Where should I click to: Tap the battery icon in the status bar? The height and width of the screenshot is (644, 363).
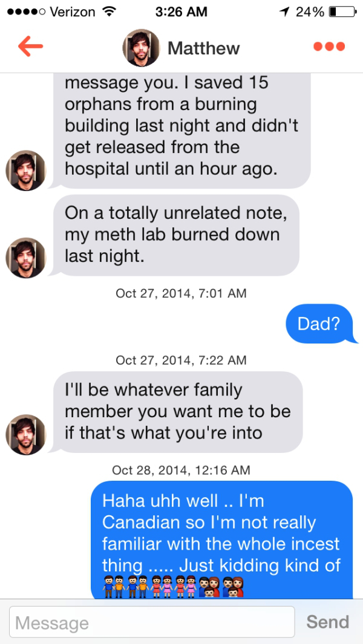[341, 11]
